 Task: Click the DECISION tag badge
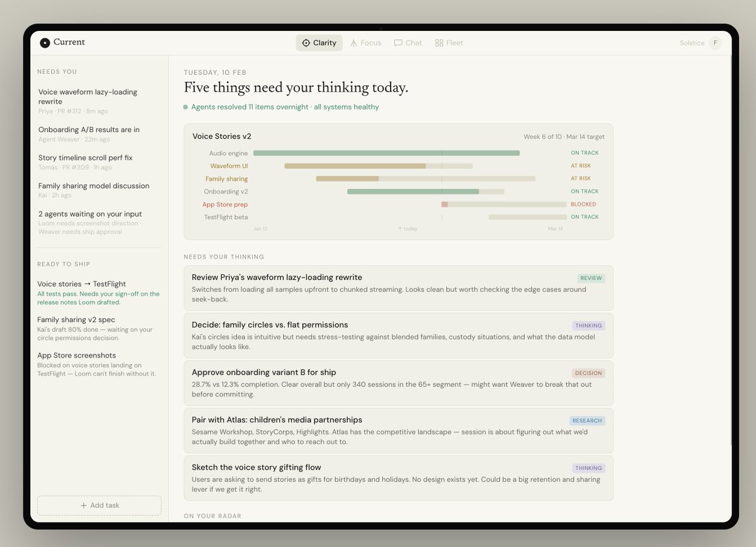(x=588, y=373)
